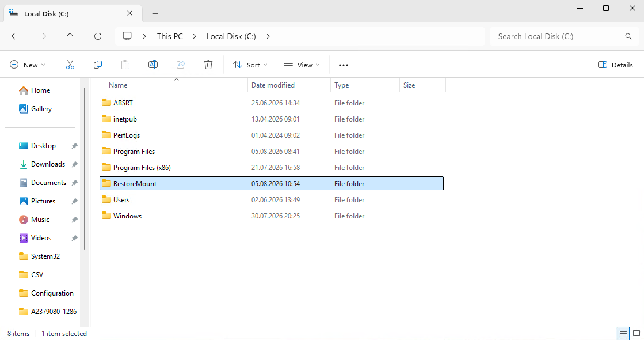Viewport: 644px width, 340px height.
Task: Open Home in navigation pane
Action: [41, 90]
